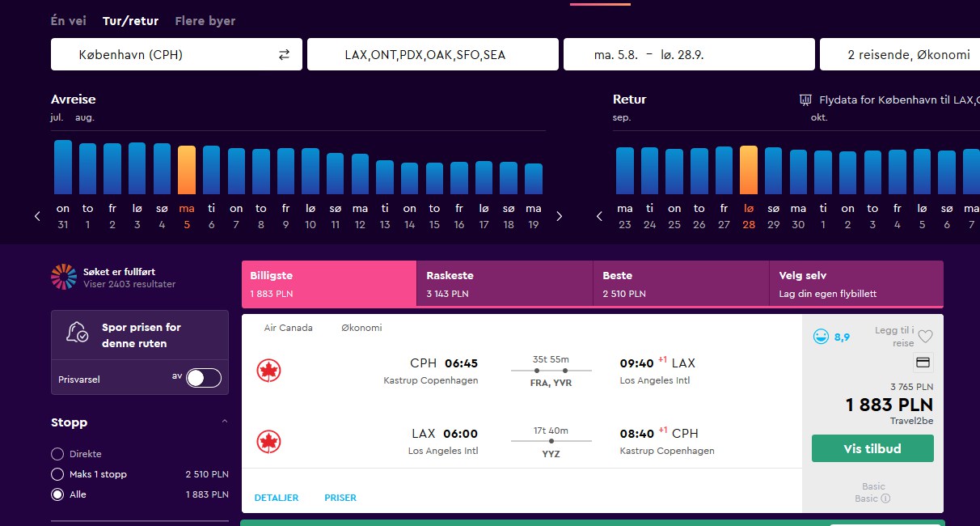Click Air Canada logo on outbound flight
Screen dimensions: 980x526
pyautogui.click(x=268, y=371)
